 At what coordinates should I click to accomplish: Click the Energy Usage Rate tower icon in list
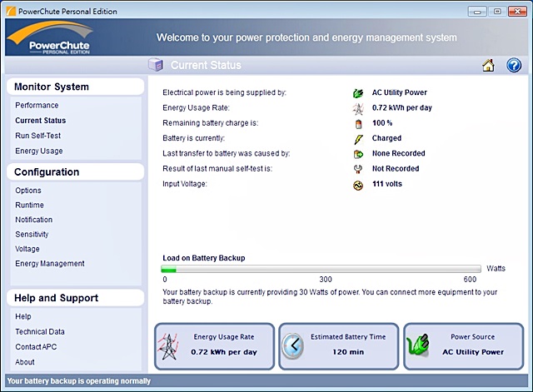pyautogui.click(x=358, y=108)
